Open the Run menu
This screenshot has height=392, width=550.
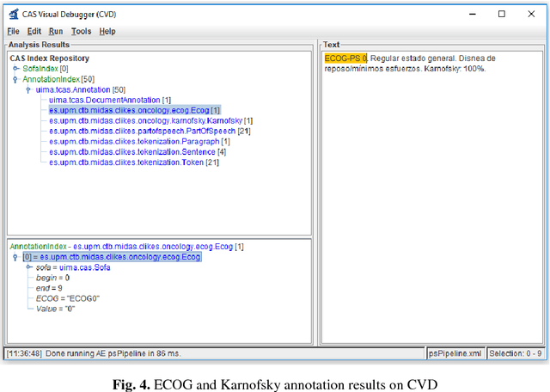pyautogui.click(x=56, y=31)
